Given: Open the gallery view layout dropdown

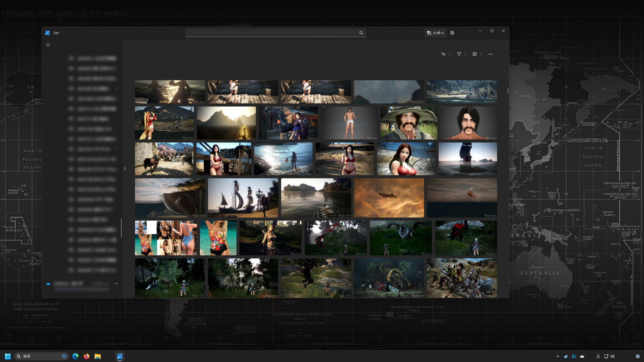Looking at the screenshot, I should (x=477, y=54).
